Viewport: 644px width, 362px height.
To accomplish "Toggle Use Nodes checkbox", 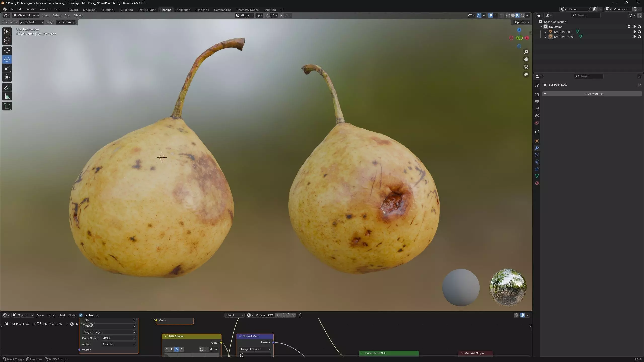I will [x=81, y=315].
